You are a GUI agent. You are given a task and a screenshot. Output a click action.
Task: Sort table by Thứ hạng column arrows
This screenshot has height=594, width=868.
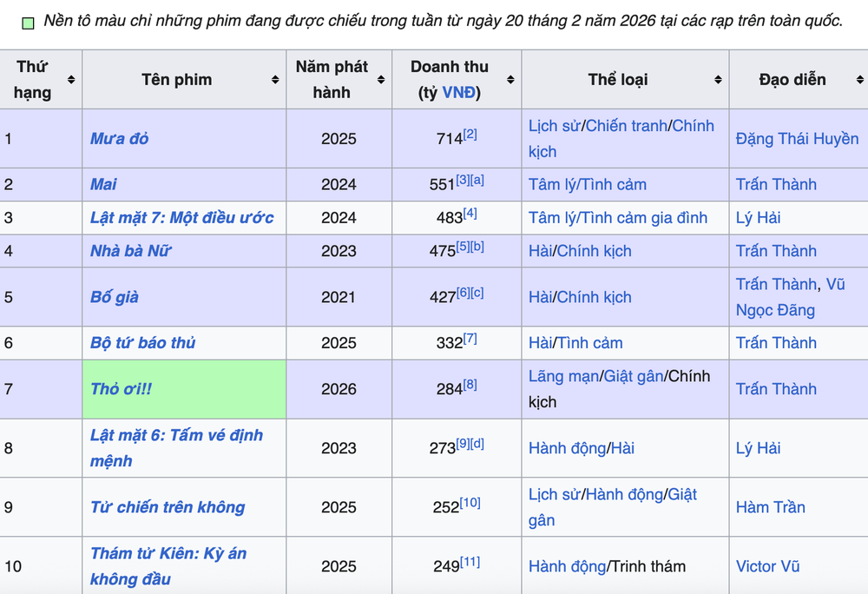click(71, 80)
